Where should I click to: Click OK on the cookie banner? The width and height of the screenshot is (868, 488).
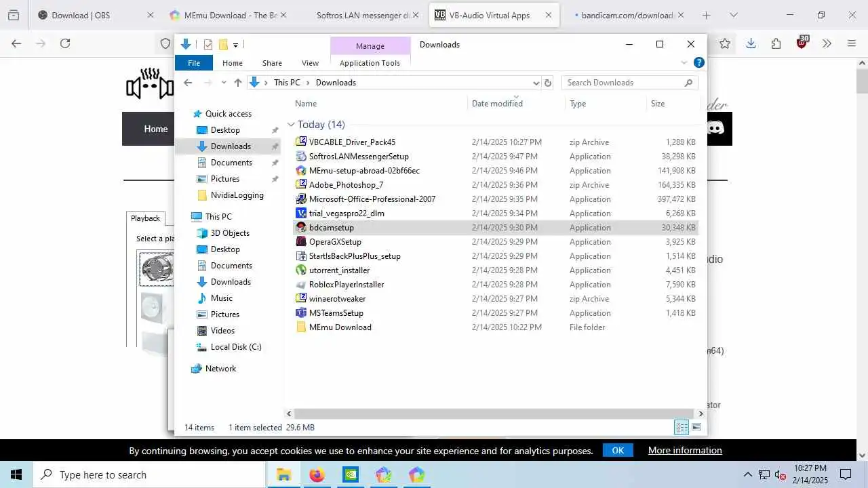pyautogui.click(x=618, y=450)
